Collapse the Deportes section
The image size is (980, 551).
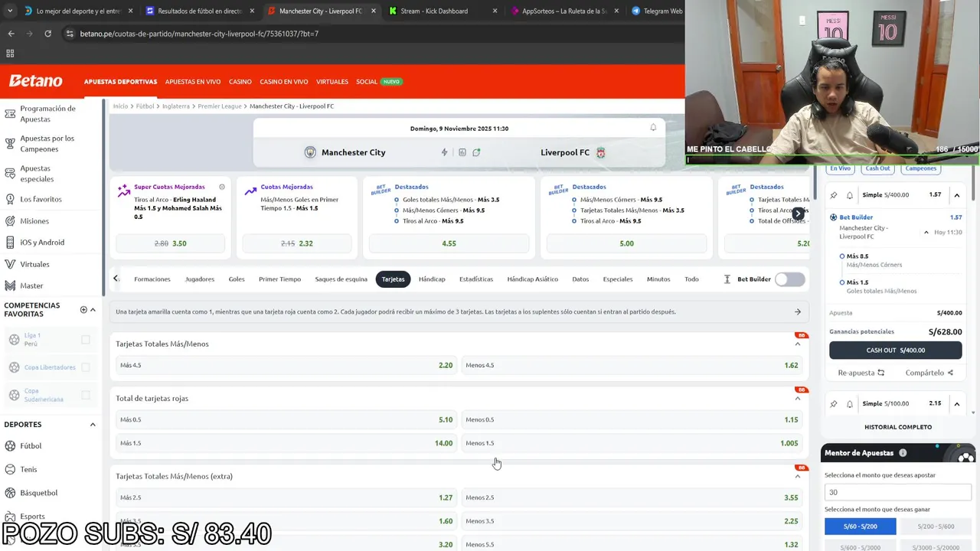click(x=93, y=425)
